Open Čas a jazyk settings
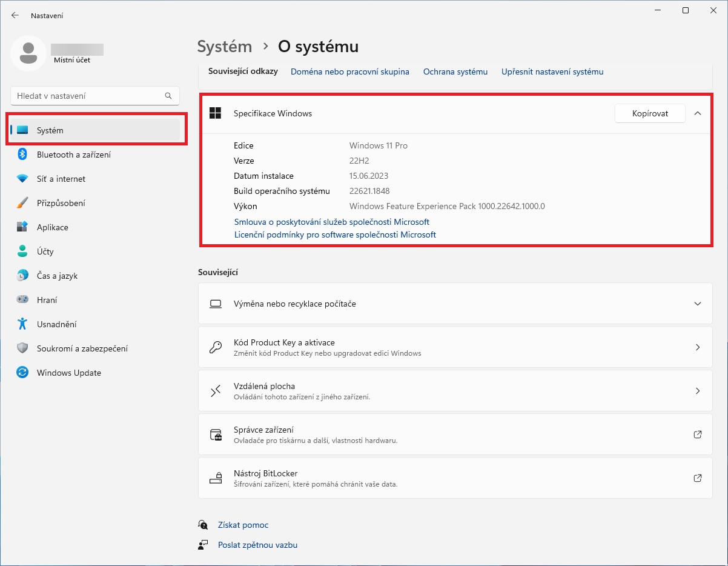Image resolution: width=728 pixels, height=566 pixels. 95,276
